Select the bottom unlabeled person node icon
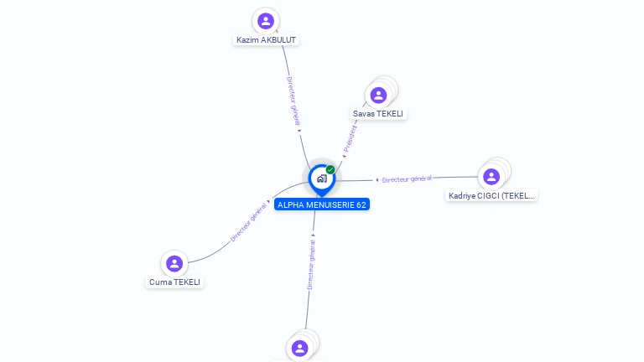 click(x=300, y=349)
